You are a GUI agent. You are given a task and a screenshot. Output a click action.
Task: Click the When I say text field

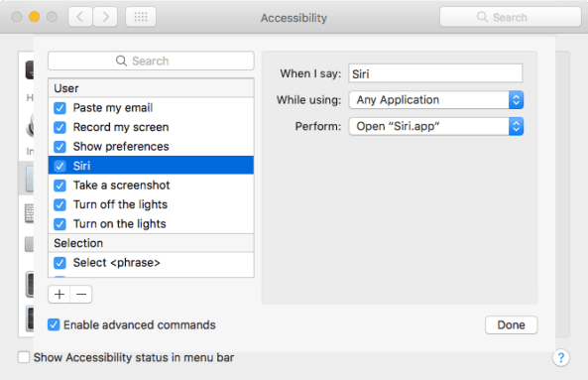(x=435, y=73)
